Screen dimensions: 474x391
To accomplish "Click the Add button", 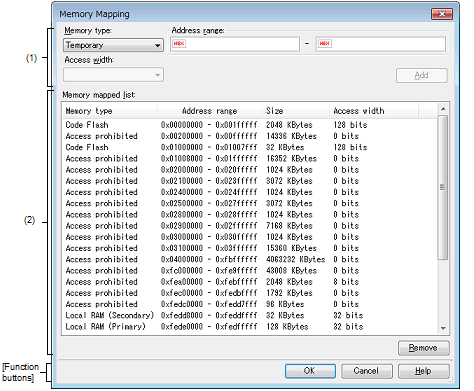I will pos(422,75).
